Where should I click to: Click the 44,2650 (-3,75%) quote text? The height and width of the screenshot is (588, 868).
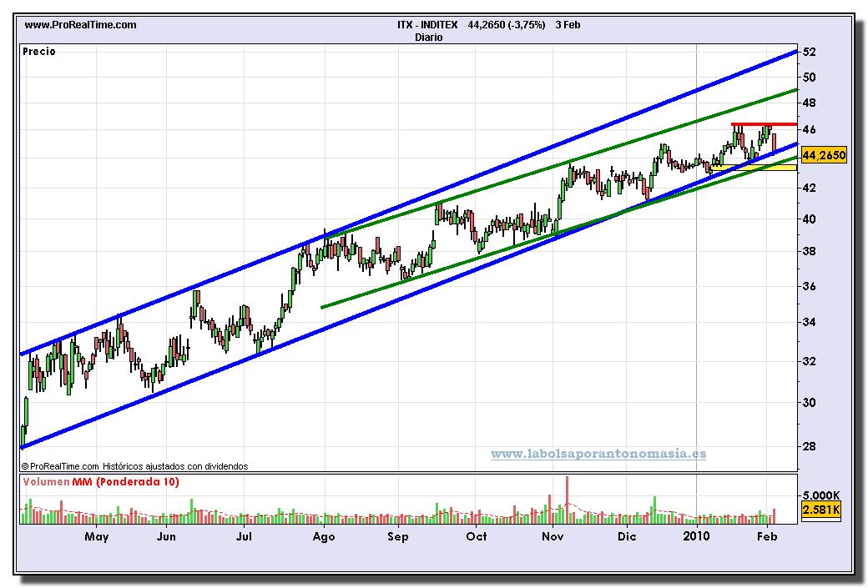[x=507, y=25]
